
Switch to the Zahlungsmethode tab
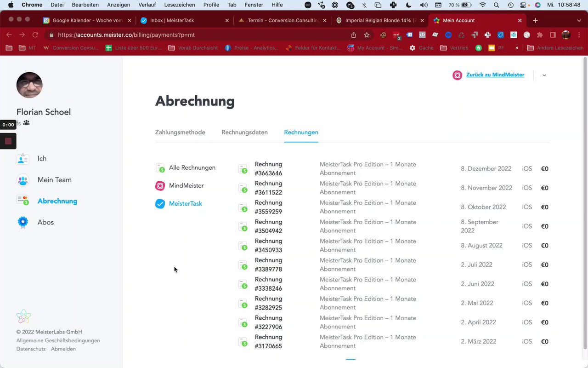pos(180,132)
